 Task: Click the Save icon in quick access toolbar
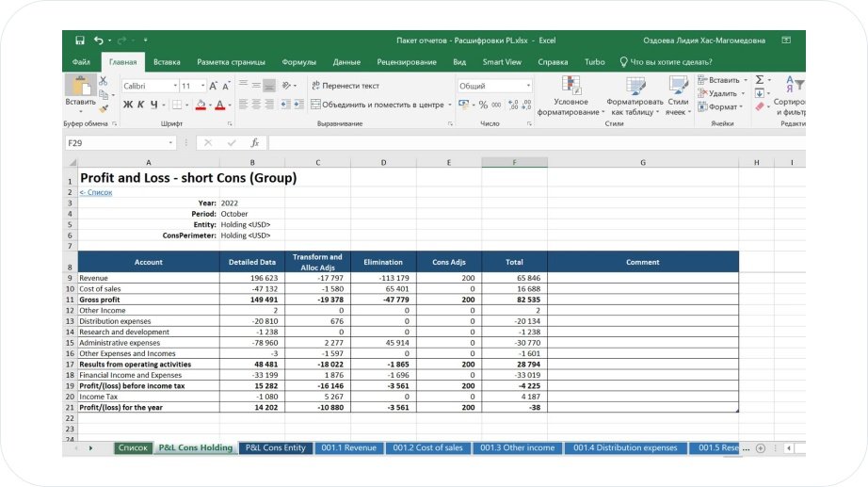pyautogui.click(x=80, y=41)
